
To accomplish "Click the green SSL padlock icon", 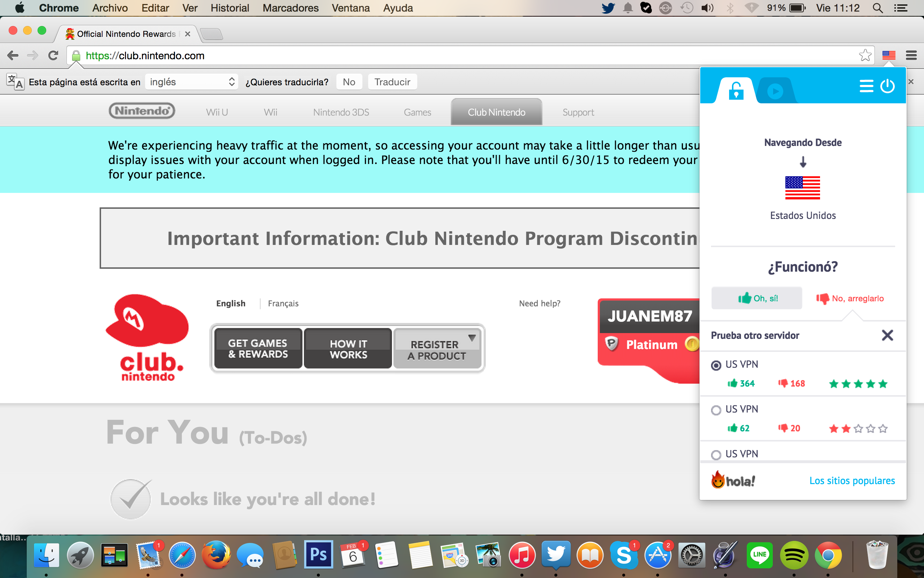I will 76,56.
